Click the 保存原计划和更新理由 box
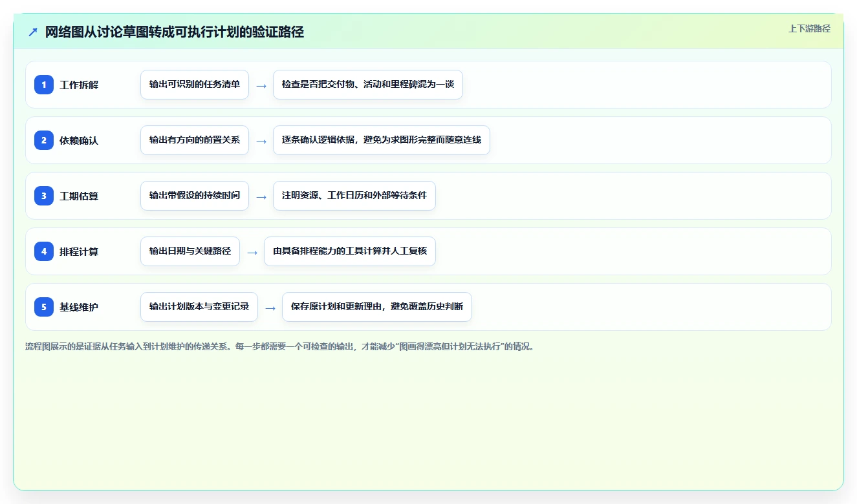857x504 pixels. click(377, 307)
